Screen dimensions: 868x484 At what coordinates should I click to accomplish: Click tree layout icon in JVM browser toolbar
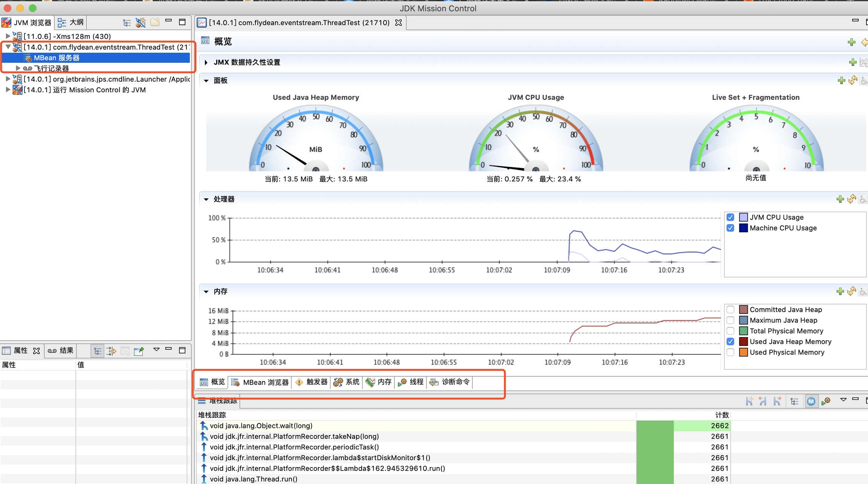pos(127,23)
